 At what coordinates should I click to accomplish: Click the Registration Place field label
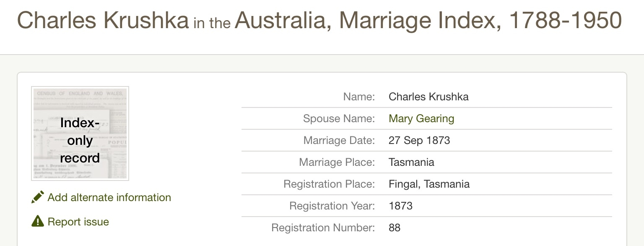(x=329, y=184)
